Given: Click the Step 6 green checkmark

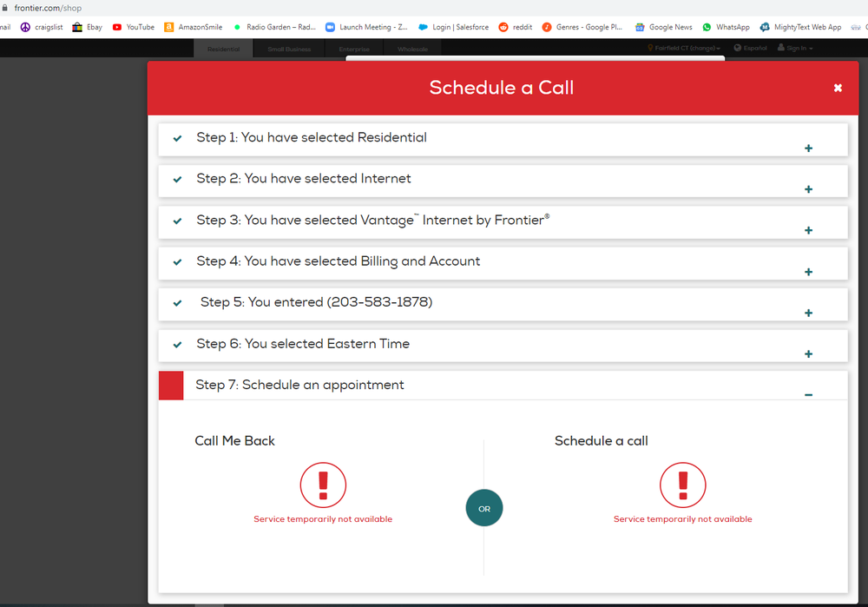Looking at the screenshot, I should (177, 345).
